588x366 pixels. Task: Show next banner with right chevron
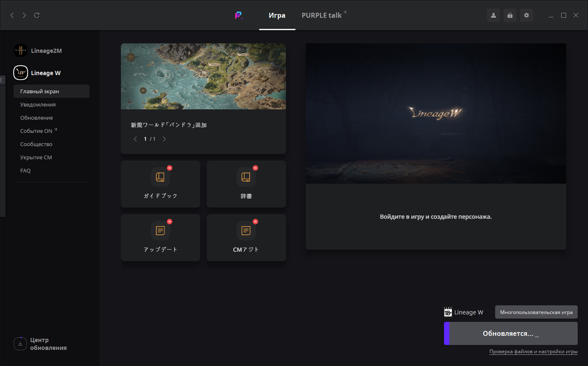(x=164, y=139)
